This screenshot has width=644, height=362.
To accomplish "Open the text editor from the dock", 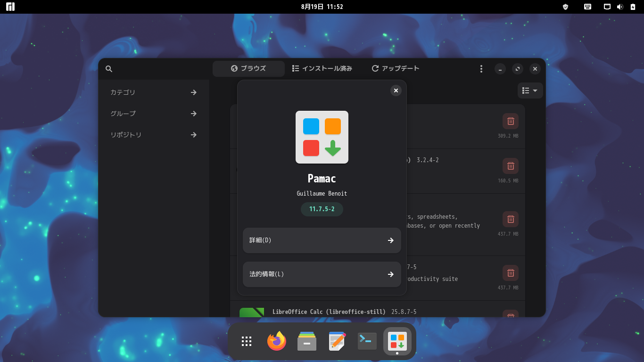I will coord(337,341).
